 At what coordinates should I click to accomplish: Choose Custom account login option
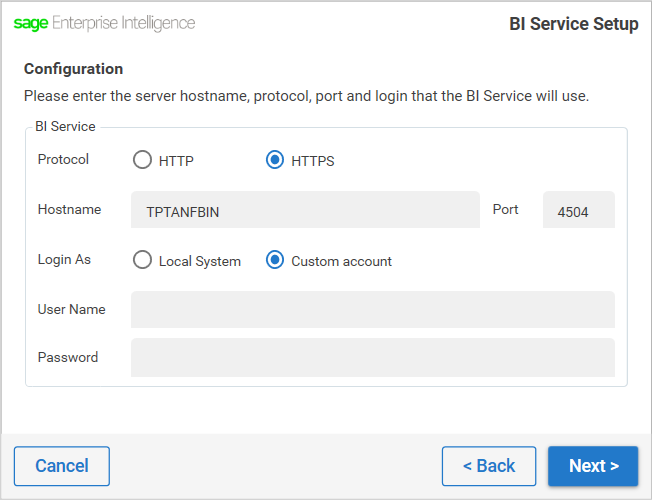tap(275, 260)
